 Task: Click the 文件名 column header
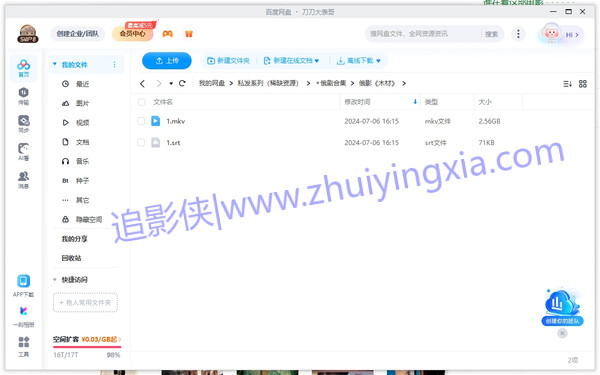(x=163, y=102)
